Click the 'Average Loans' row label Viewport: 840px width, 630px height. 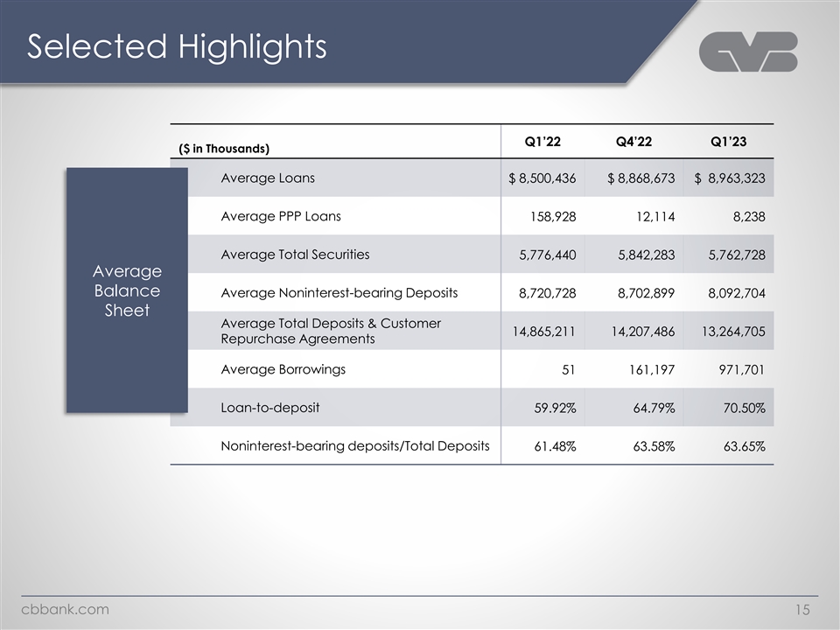coord(268,178)
